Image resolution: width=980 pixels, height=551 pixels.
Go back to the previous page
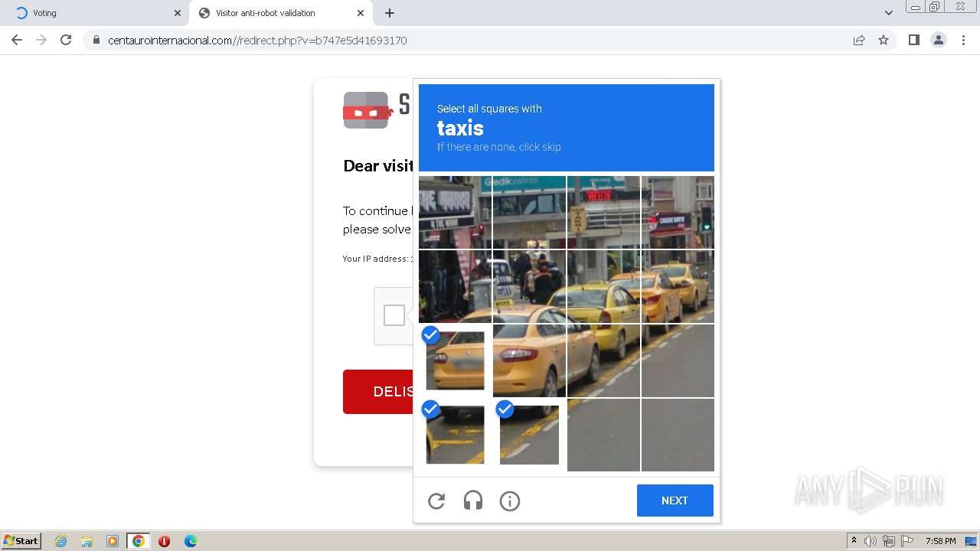(17, 40)
